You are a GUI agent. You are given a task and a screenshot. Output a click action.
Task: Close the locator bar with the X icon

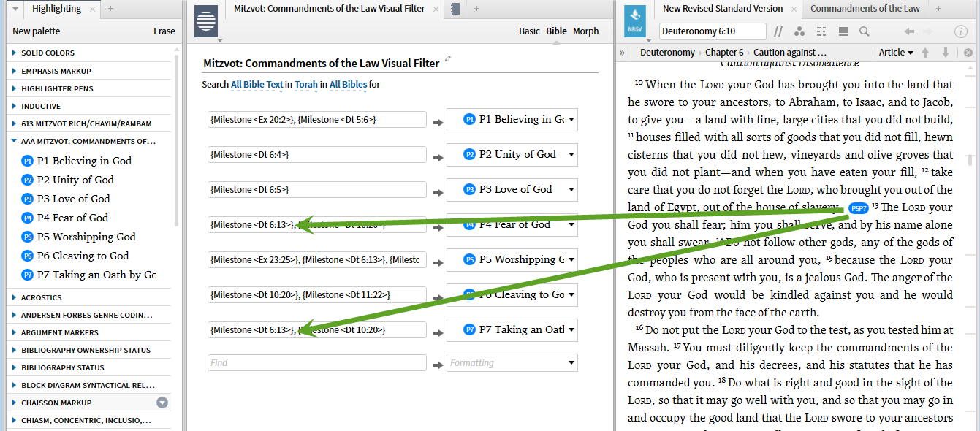[x=968, y=53]
